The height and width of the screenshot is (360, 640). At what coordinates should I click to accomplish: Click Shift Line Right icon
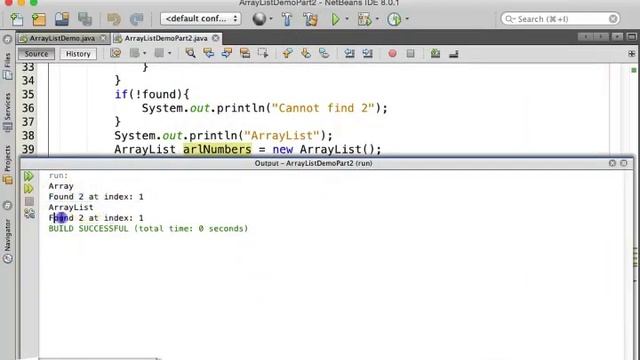pos(367,53)
